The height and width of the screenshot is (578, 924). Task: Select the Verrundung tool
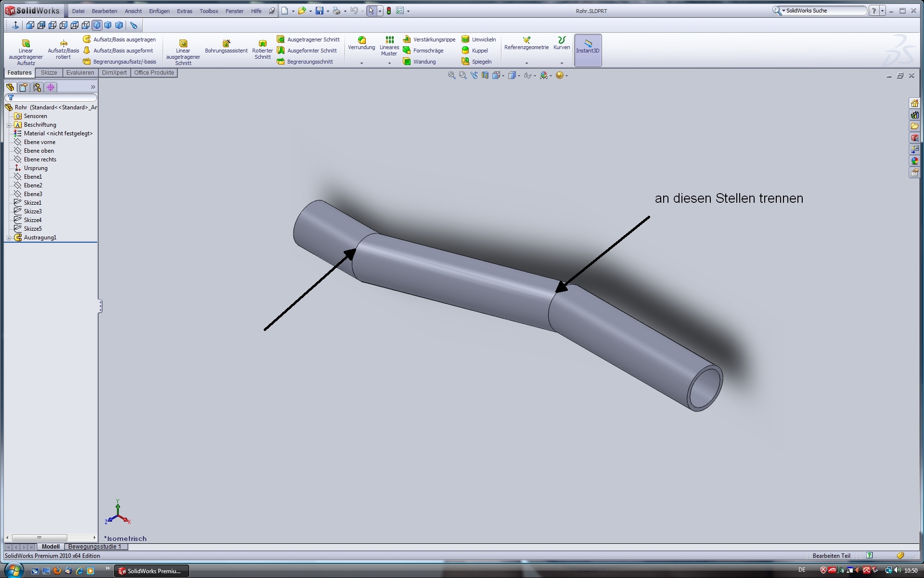pyautogui.click(x=361, y=43)
